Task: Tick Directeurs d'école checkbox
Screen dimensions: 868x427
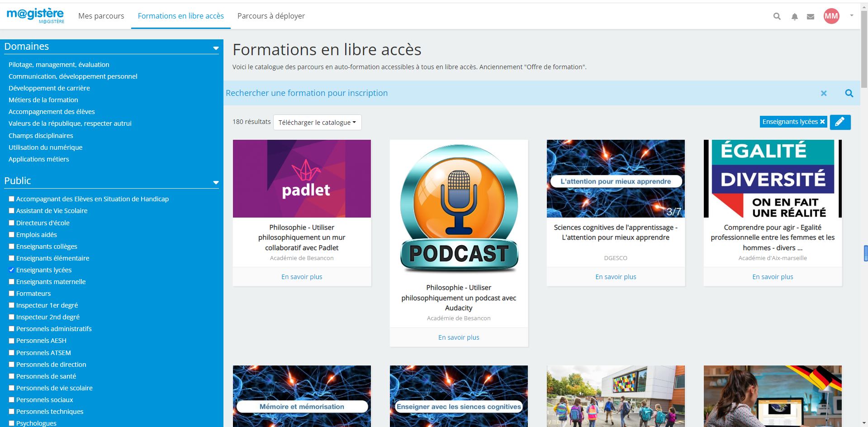Action: point(12,223)
